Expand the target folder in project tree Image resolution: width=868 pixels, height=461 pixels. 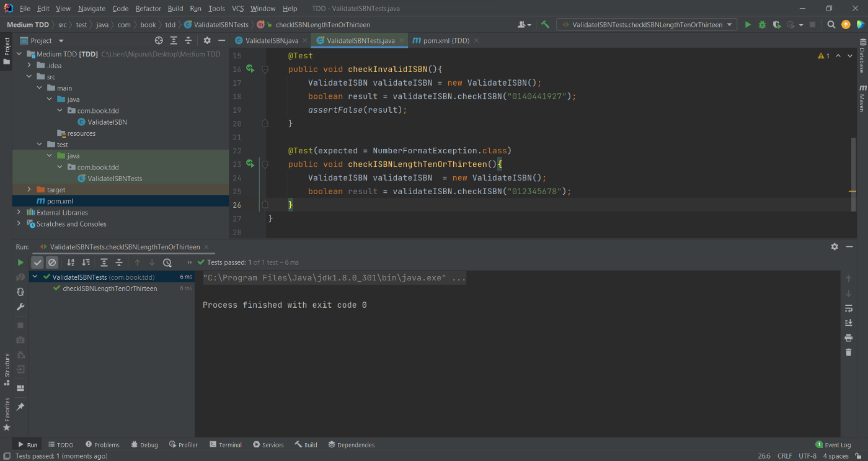point(29,190)
